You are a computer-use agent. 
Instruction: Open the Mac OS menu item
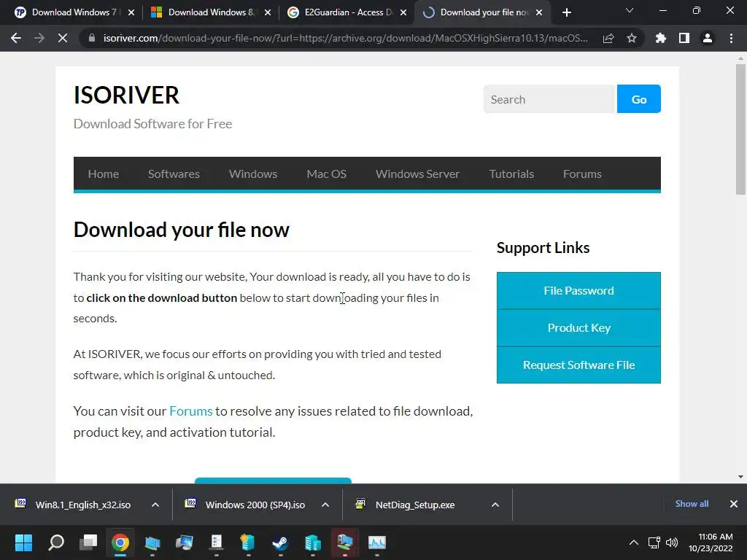tap(326, 174)
